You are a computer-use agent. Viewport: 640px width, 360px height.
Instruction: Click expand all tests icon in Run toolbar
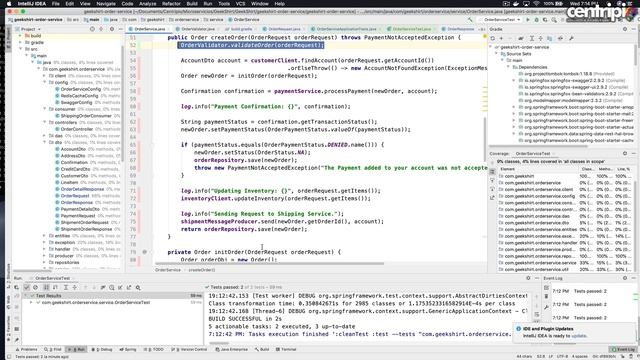click(x=66, y=288)
